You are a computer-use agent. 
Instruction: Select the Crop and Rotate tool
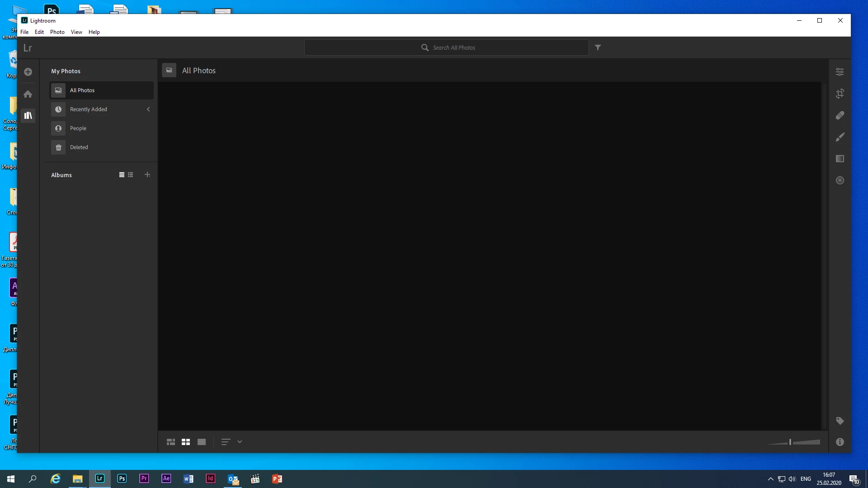coord(840,94)
